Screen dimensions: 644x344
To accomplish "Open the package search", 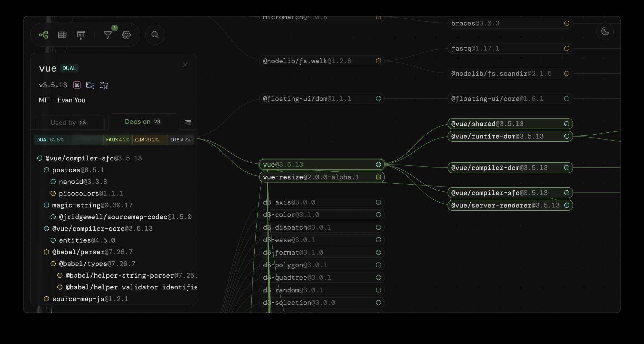I will click(155, 35).
